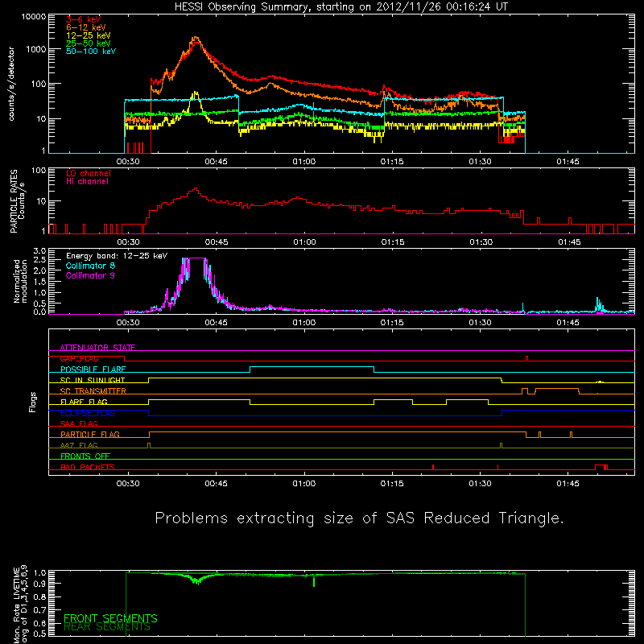Image resolution: width=644 pixels, height=644 pixels.
Task: Click the 01:15 tick label under modulation plot
Action: click(x=392, y=323)
